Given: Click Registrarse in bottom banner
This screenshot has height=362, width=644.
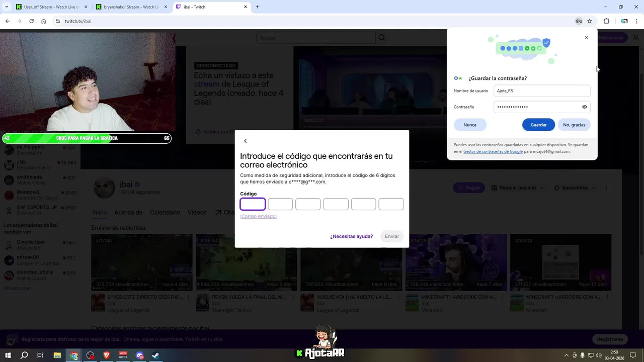Looking at the screenshot, I should point(610,339).
